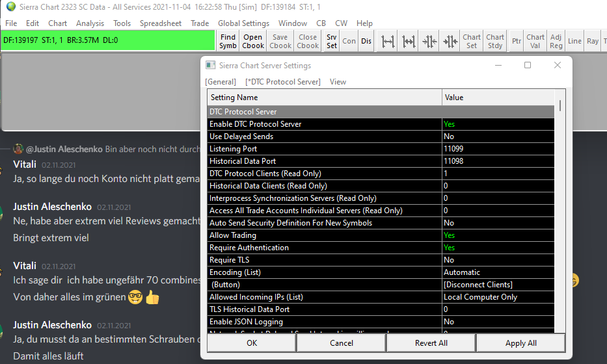Click the Setting Name column header

[325, 97]
